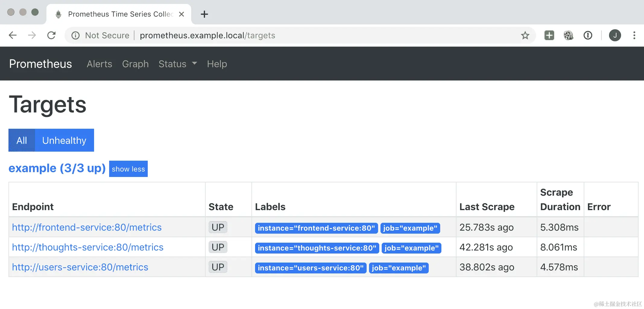Open the Alerts page

coord(99,64)
